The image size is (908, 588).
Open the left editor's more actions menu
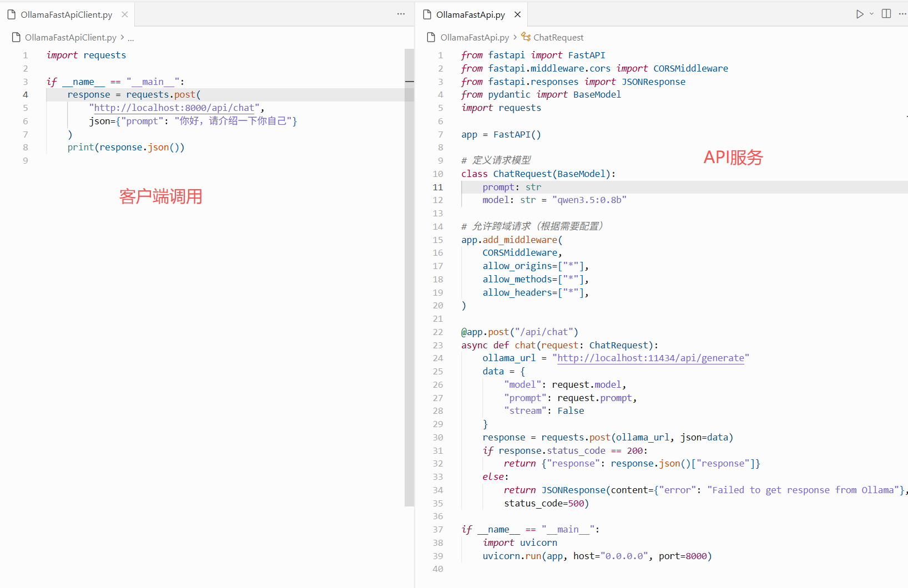tap(401, 14)
